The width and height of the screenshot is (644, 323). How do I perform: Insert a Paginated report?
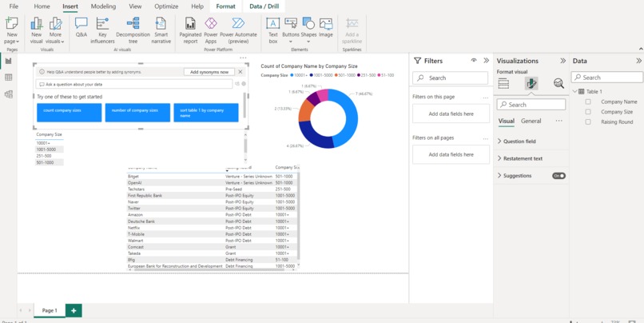coord(190,30)
